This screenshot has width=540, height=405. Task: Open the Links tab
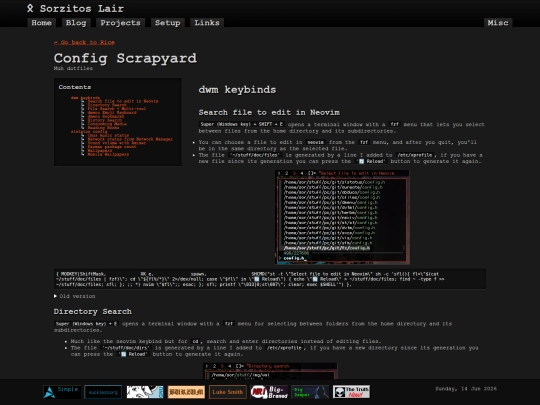[207, 23]
